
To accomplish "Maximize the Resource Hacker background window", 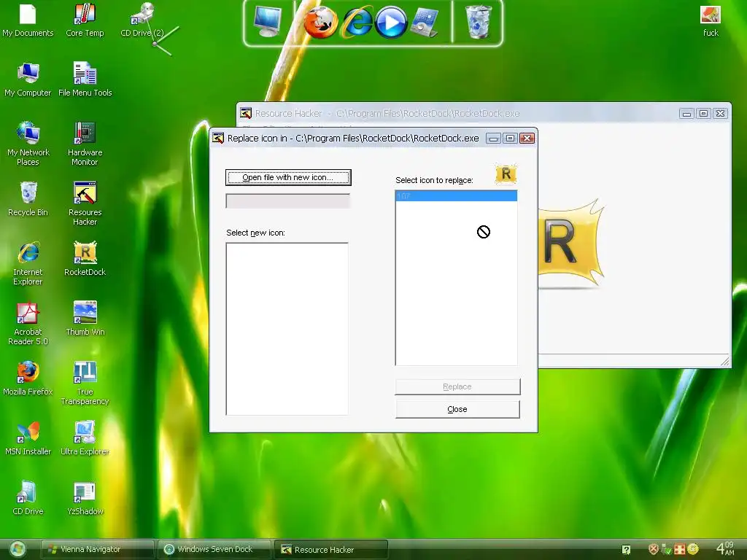I will coord(703,113).
